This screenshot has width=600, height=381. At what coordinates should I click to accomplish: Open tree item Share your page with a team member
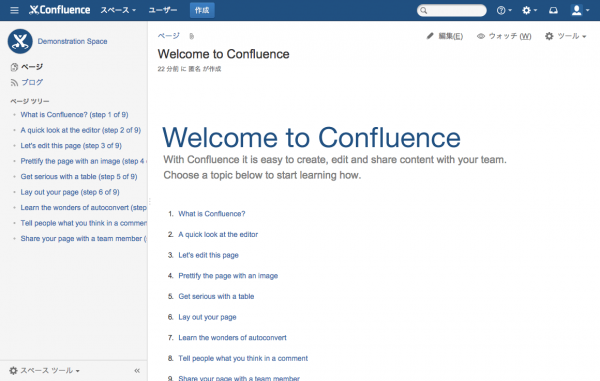[83, 239]
